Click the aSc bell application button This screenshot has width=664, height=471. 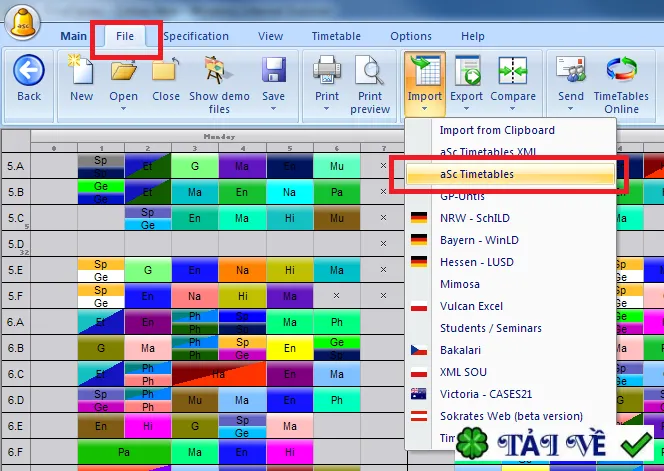click(x=23, y=22)
